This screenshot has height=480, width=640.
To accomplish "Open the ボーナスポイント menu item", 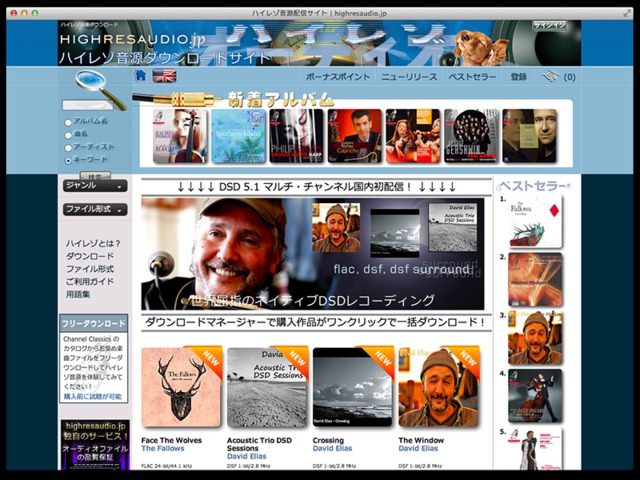I will point(338,77).
